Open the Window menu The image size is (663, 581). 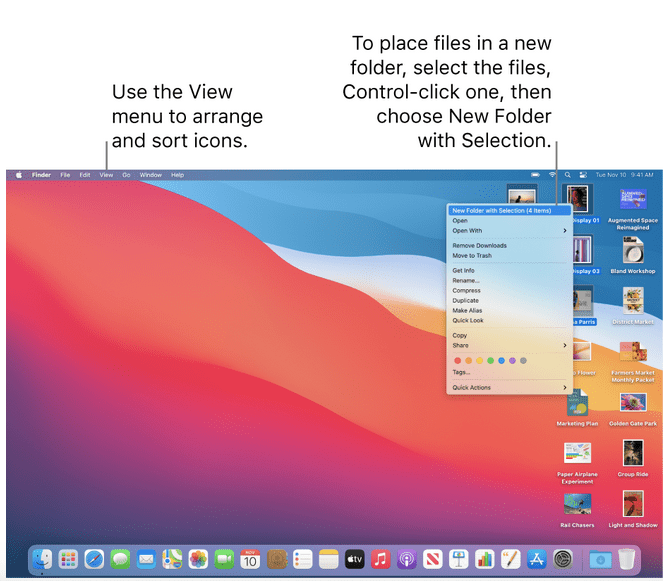pos(151,175)
